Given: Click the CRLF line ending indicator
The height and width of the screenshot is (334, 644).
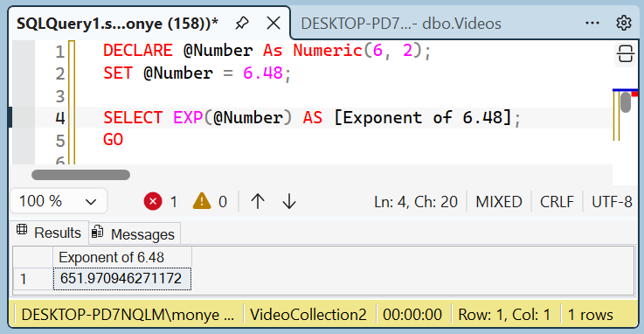Looking at the screenshot, I should point(557,202).
